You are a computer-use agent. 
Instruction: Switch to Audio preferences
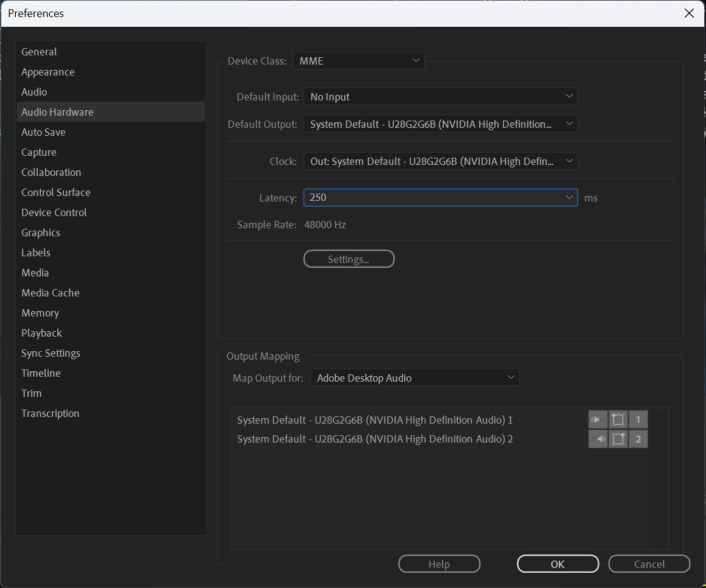[34, 92]
